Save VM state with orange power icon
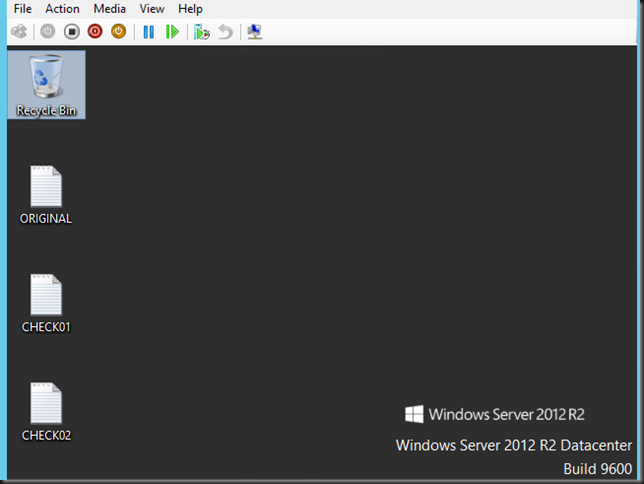 [x=119, y=32]
